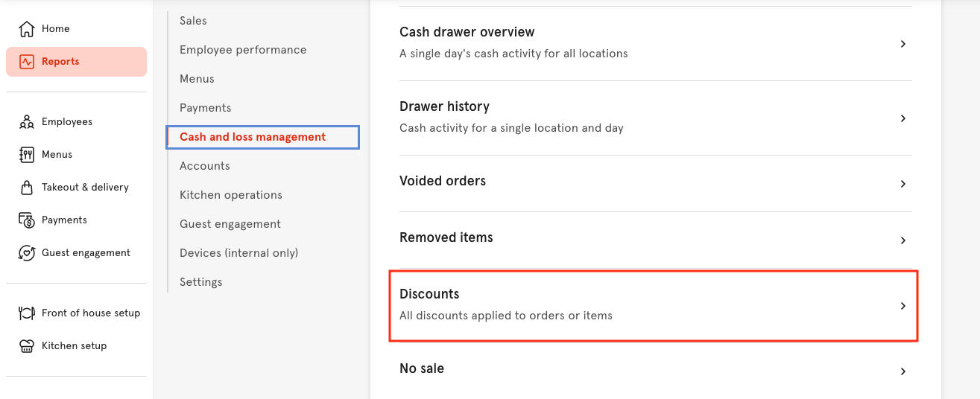This screenshot has height=399, width=980.
Task: Click the Menus utensils icon
Action: (27, 155)
